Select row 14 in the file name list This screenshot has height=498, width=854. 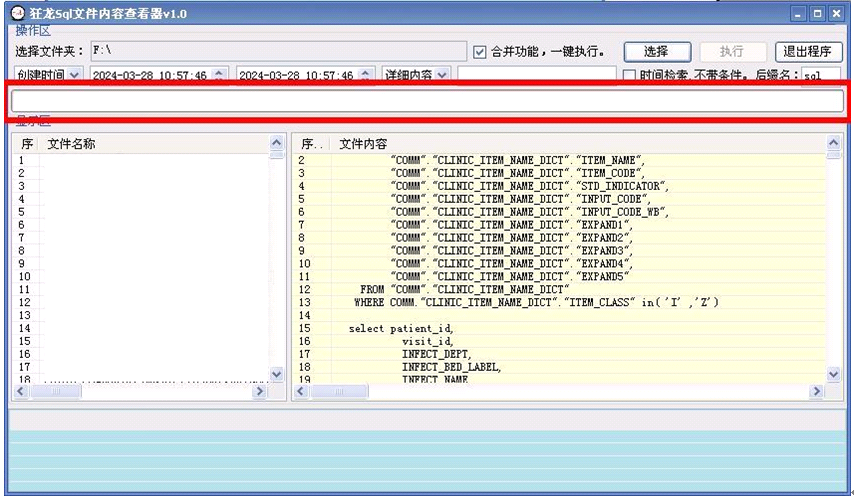(141, 329)
